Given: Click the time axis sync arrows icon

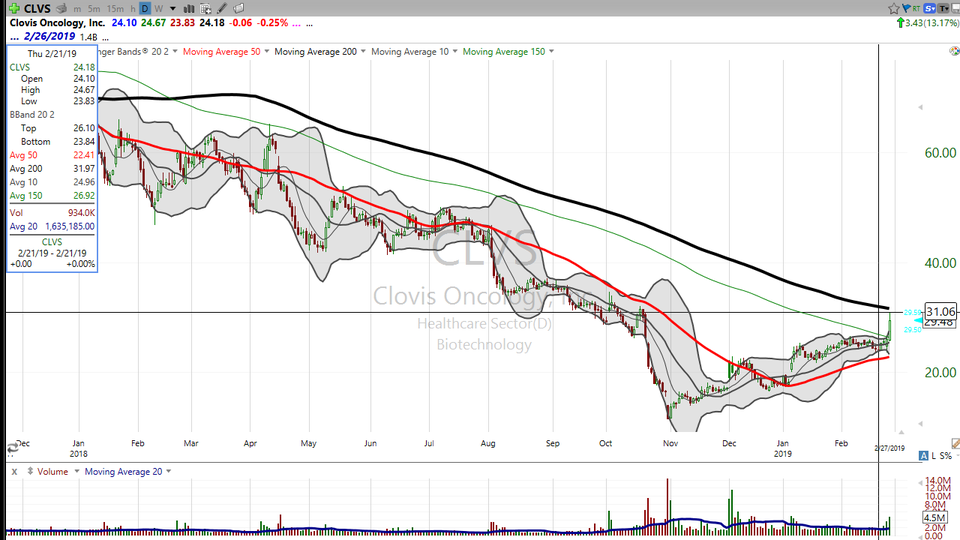Looking at the screenshot, I should pyautogui.click(x=12, y=449).
